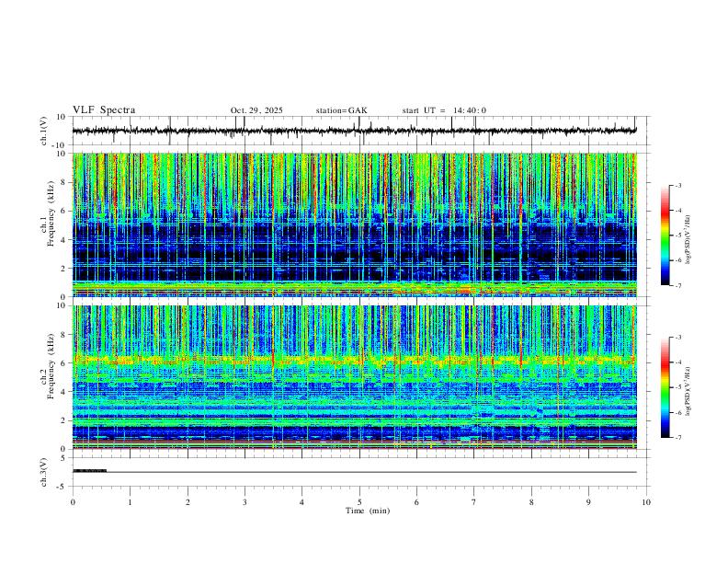Click time axis tick label "9"
The image size is (728, 563).
click(x=588, y=502)
